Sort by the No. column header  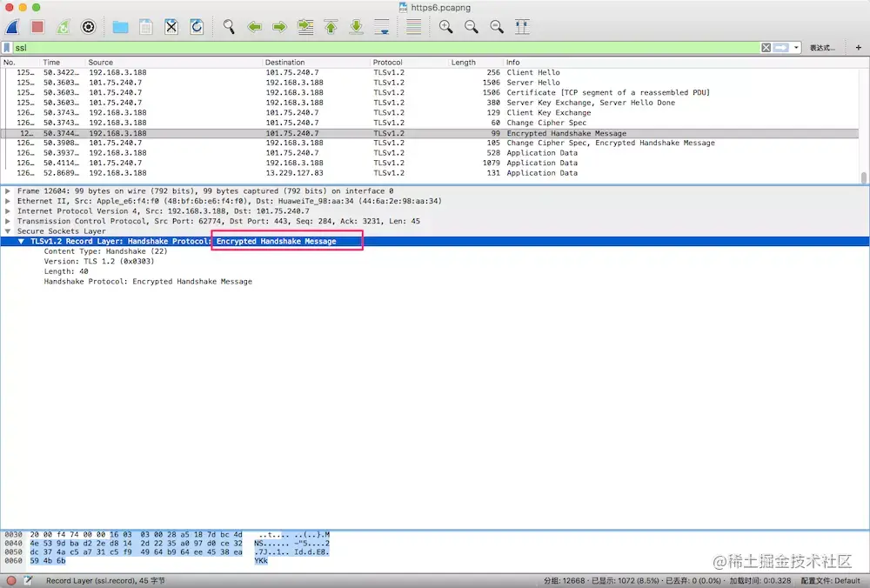coord(20,62)
